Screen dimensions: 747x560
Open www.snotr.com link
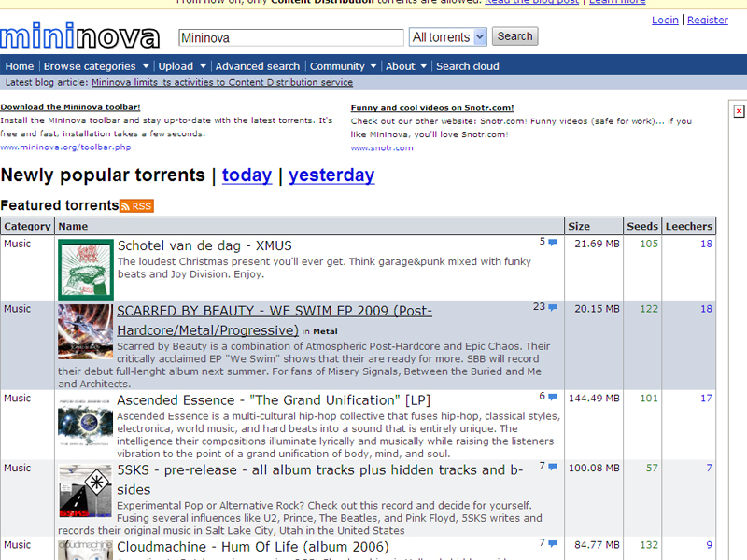(382, 148)
